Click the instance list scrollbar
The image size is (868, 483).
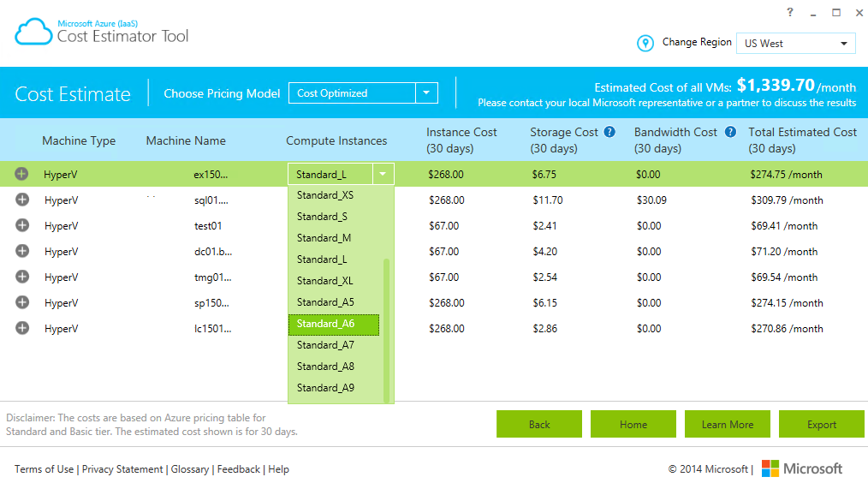coord(386,330)
